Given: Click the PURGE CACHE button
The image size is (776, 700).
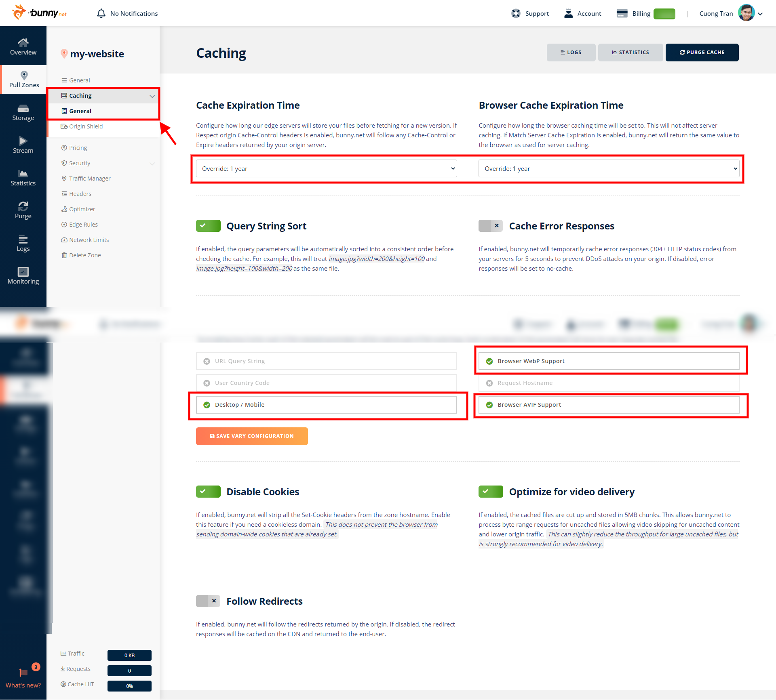Looking at the screenshot, I should [702, 53].
